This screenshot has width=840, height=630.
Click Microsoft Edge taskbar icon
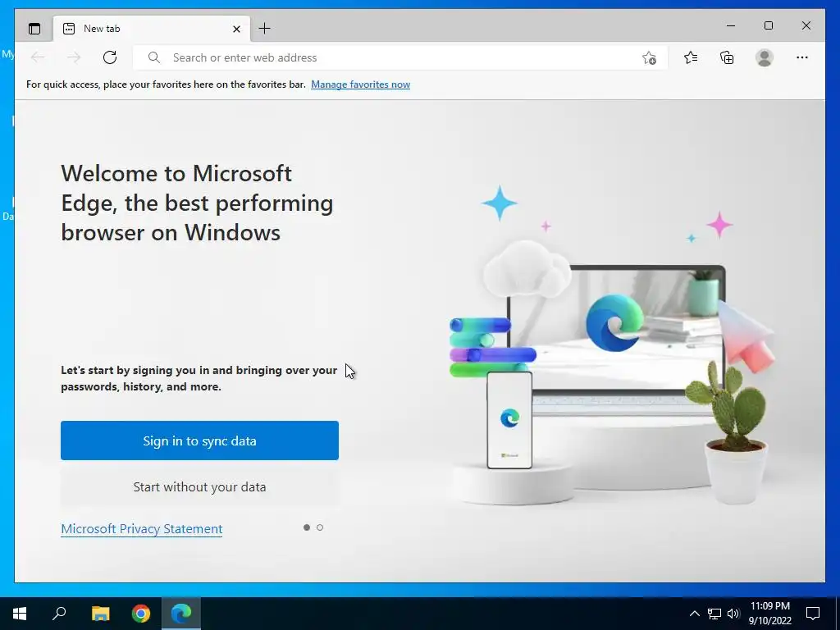point(181,614)
